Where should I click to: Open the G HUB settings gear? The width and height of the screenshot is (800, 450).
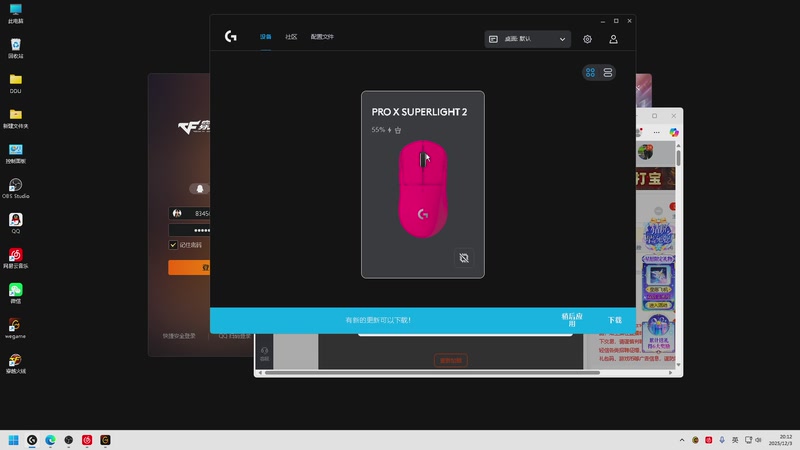pyautogui.click(x=587, y=39)
